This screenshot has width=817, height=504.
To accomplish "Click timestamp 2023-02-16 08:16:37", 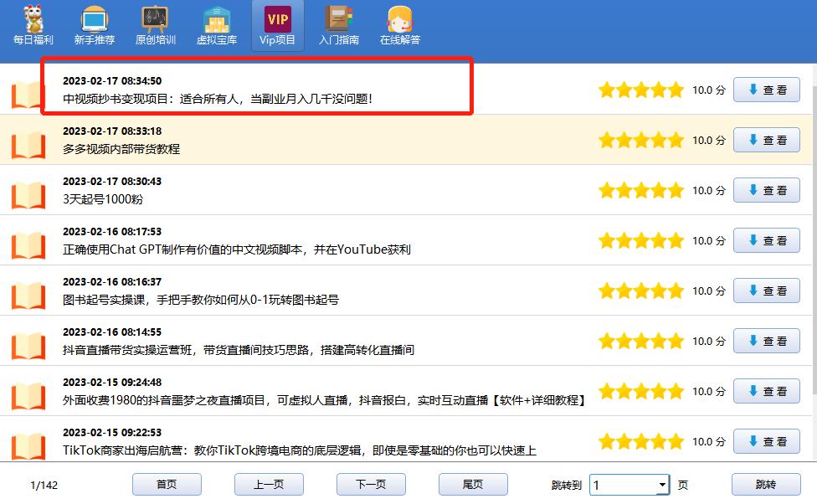I will (112, 282).
